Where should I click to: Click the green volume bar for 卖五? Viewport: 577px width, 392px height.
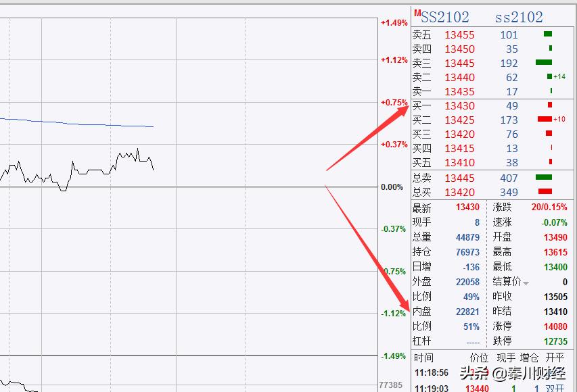pyautogui.click(x=547, y=34)
